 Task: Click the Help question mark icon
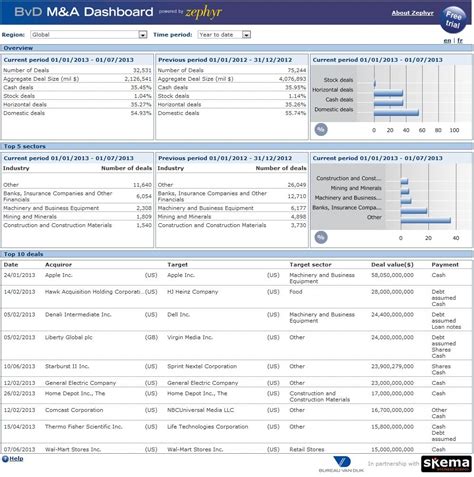tap(5, 459)
